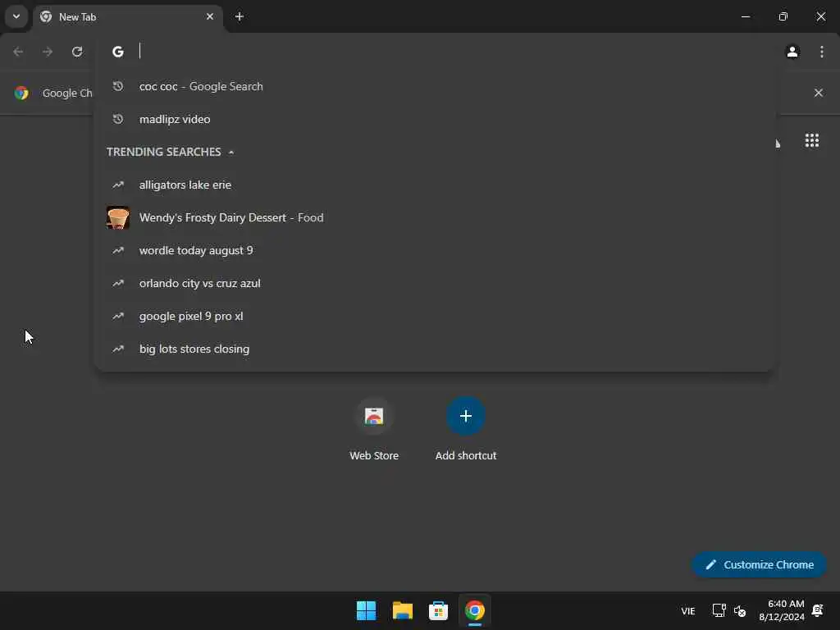
Task: Click the VIE input language indicator
Action: (688, 610)
